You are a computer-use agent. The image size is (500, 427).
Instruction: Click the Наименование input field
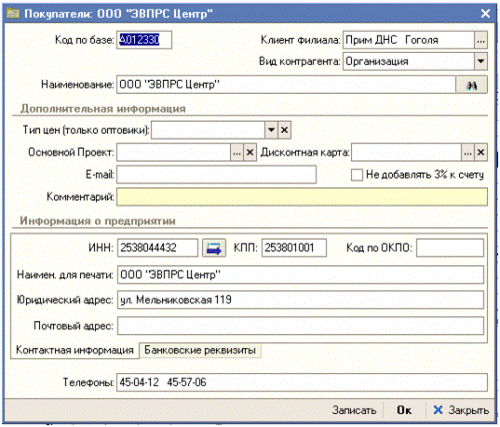click(286, 85)
